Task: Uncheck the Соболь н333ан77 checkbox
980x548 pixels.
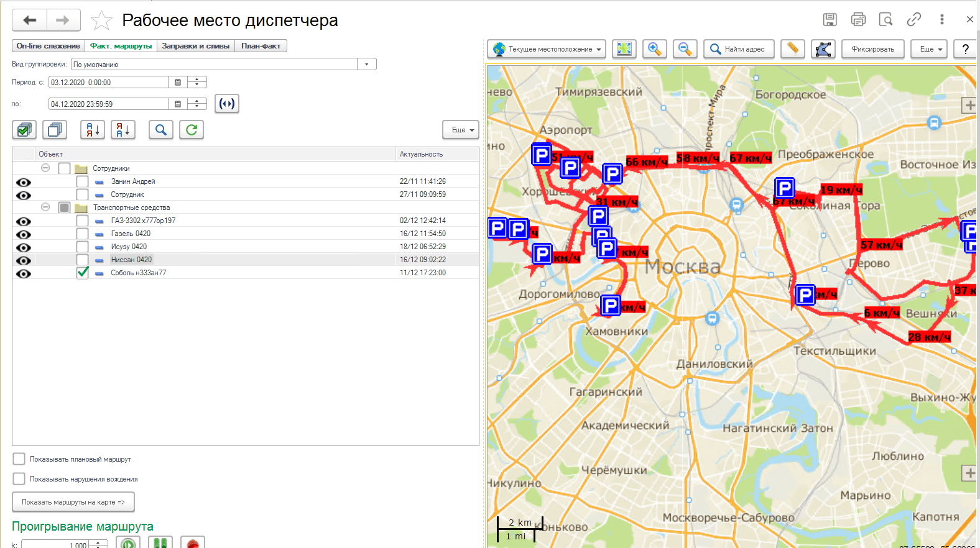Action: pyautogui.click(x=82, y=273)
